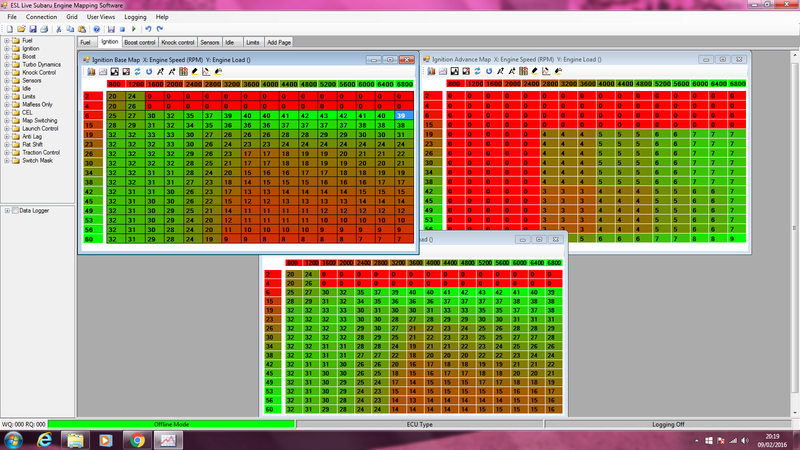Expand the Launch Control folder
Image resolution: width=800 pixels, height=450 pixels.
click(x=7, y=129)
